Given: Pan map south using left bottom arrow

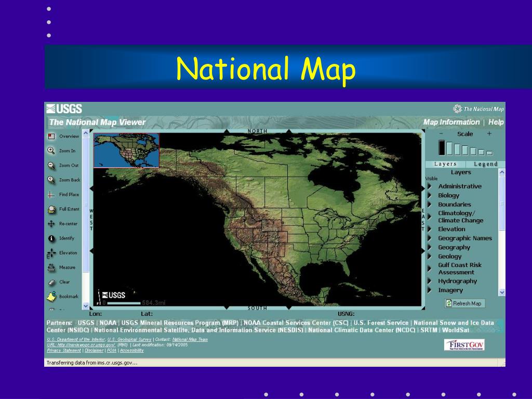Looking at the screenshot, I should click(x=227, y=308).
